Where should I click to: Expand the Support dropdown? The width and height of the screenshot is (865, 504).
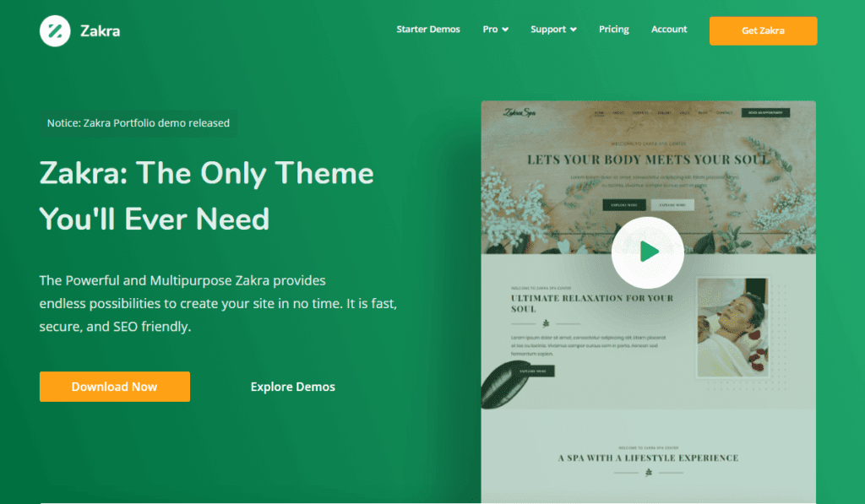(552, 29)
